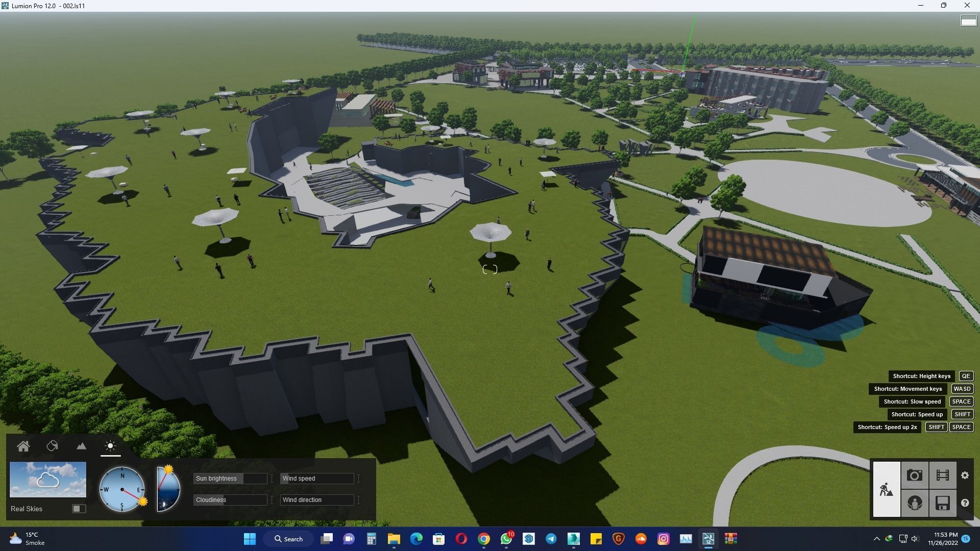The image size is (980, 551).
Task: Select the Weather sun tab
Action: [110, 446]
